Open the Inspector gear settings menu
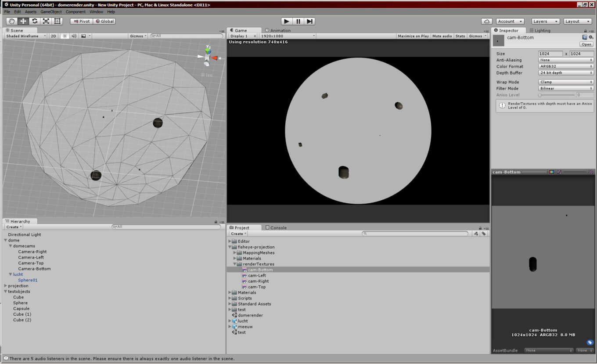The width and height of the screenshot is (597, 364). tap(591, 38)
